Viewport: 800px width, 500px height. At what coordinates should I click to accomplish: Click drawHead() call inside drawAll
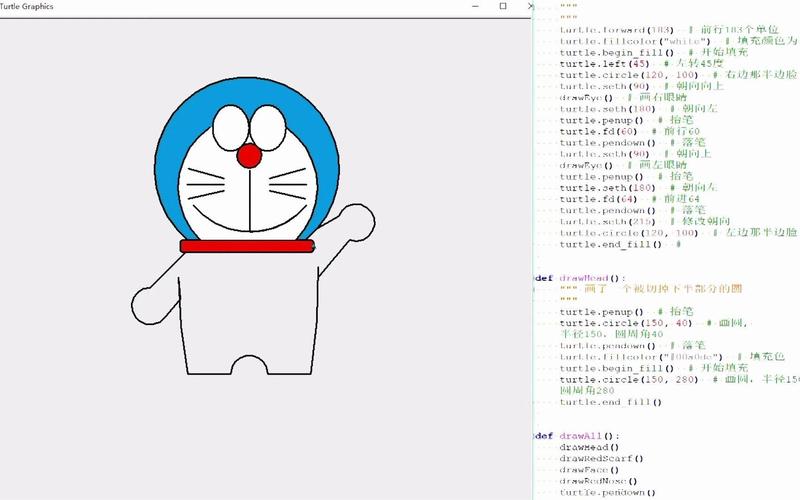click(589, 447)
